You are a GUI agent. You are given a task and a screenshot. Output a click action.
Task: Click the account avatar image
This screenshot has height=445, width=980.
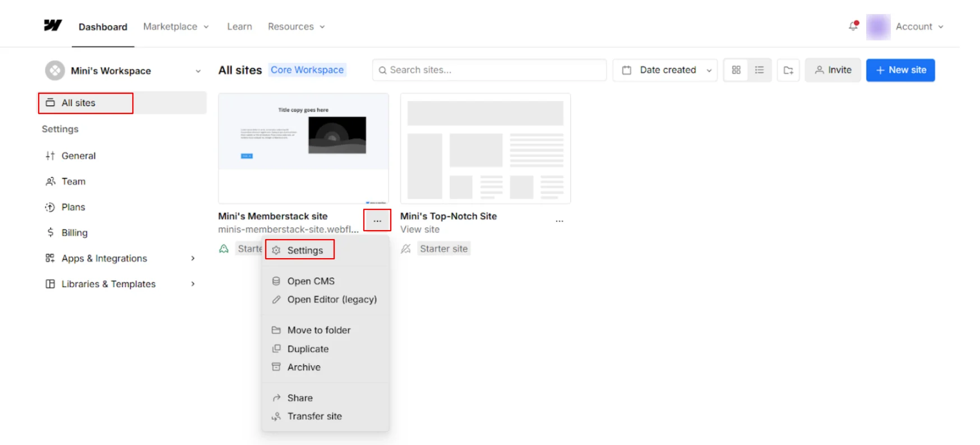(878, 27)
